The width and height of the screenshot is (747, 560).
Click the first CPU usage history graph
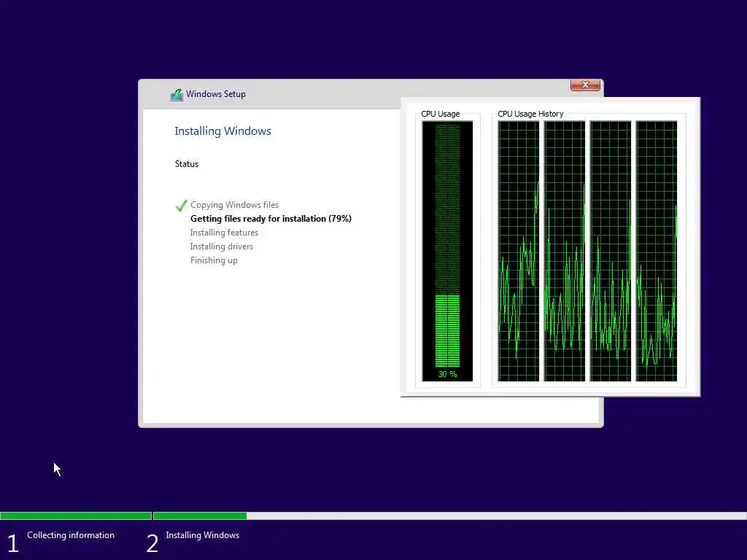pos(519,251)
